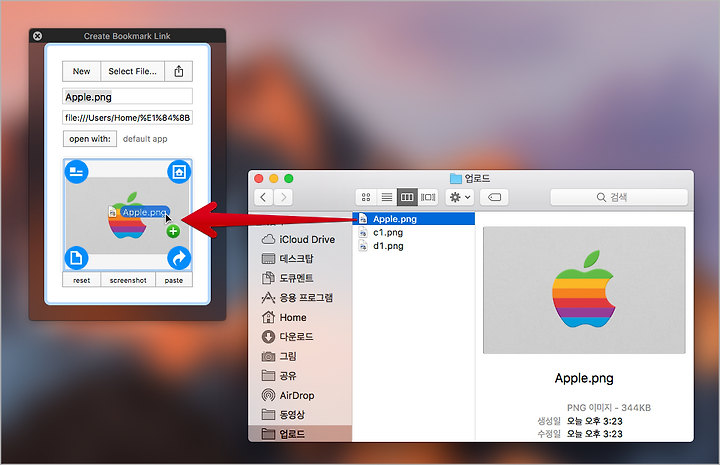The height and width of the screenshot is (465, 720).
Task: Click the Apple logo preview in Finder
Action: point(584,290)
